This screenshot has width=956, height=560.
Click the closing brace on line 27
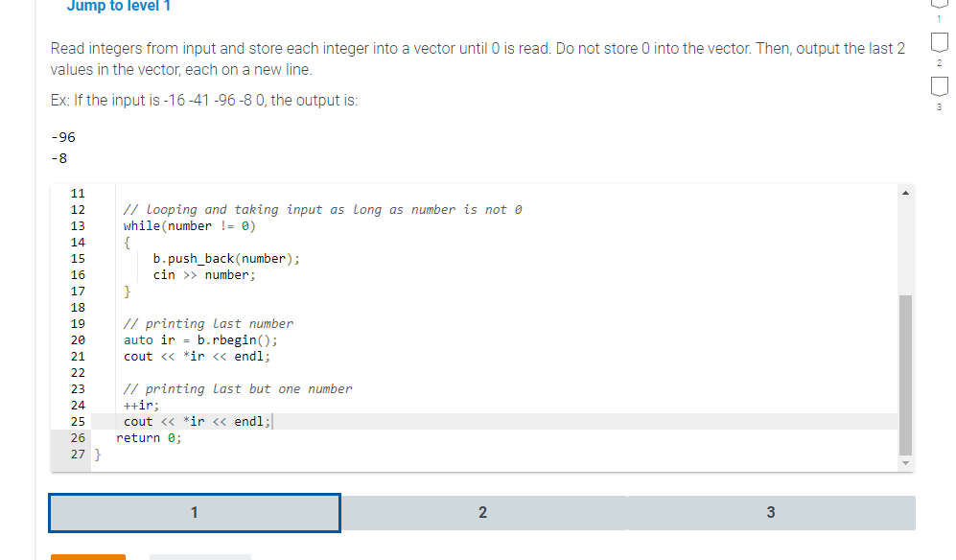pyautogui.click(x=99, y=454)
